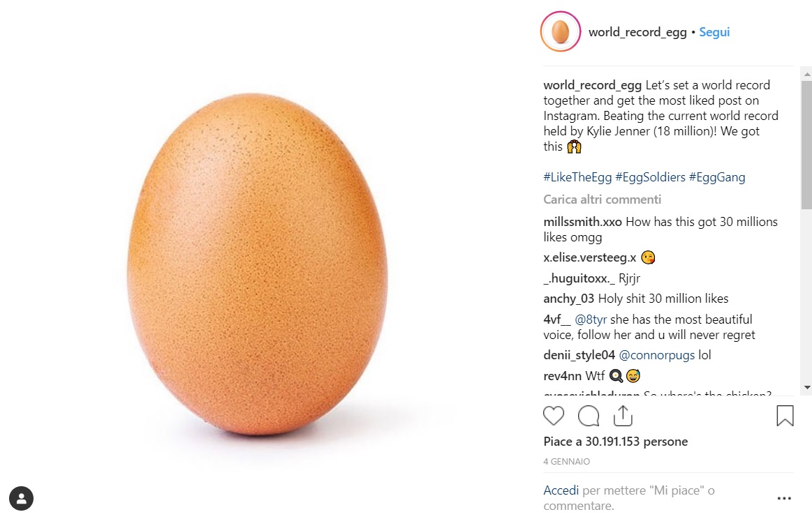Viewport: 812px width, 519px height.
Task: Open the #EggGang hashtag
Action: pyautogui.click(x=717, y=177)
